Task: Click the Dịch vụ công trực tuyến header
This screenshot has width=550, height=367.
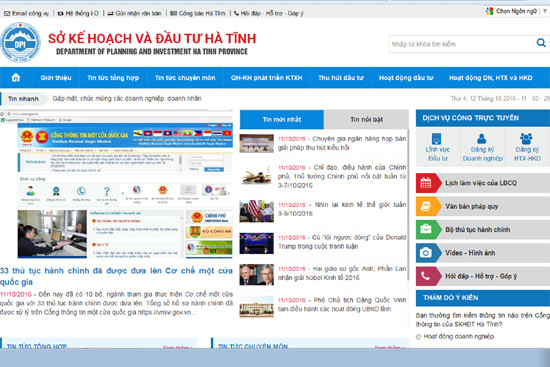Action: (483, 118)
